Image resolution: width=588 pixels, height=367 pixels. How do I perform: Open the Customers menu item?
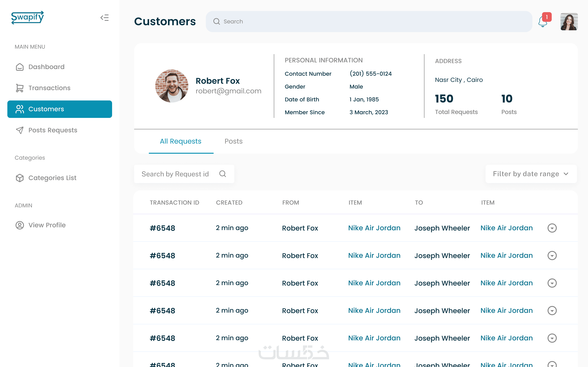click(x=60, y=109)
